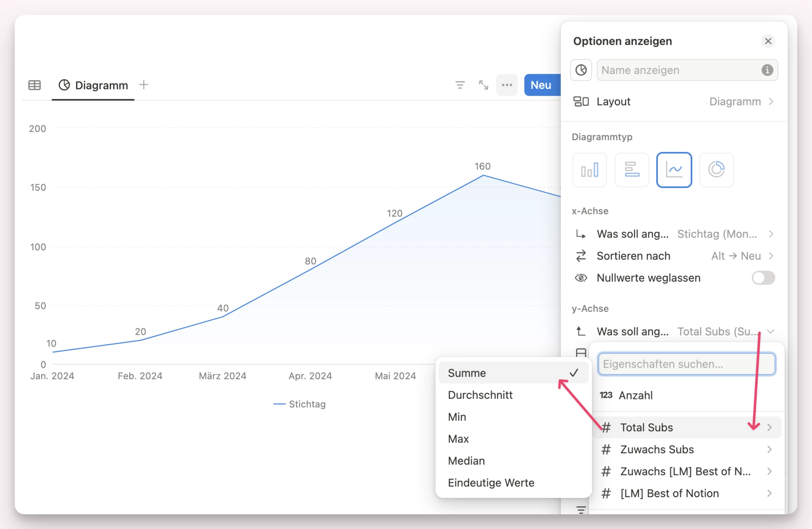Click the hash icon beside Zuwachs Subs

606,449
